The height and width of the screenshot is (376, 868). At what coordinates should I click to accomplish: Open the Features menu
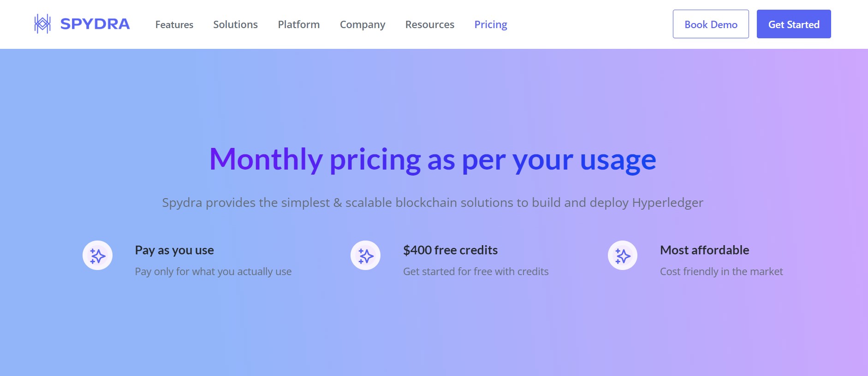pyautogui.click(x=174, y=24)
